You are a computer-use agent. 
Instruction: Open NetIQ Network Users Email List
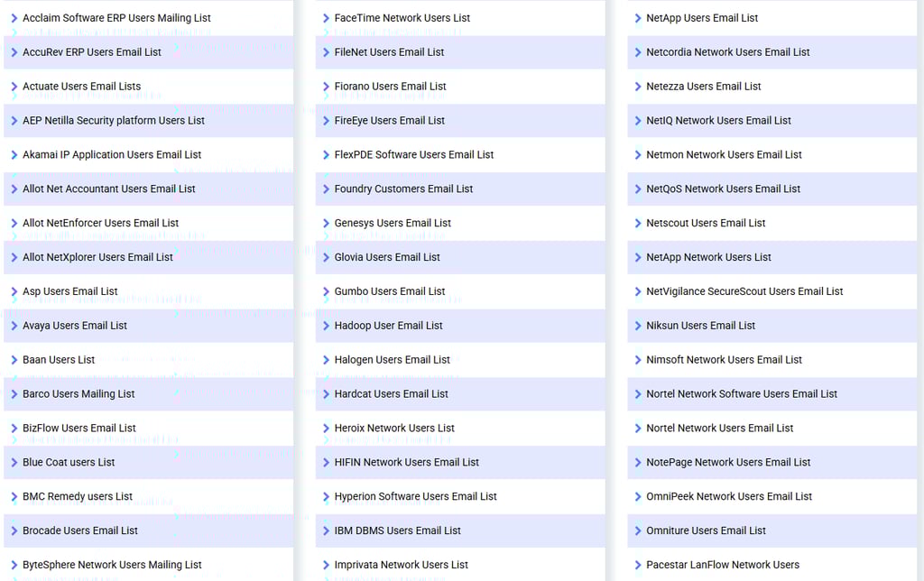(x=719, y=121)
